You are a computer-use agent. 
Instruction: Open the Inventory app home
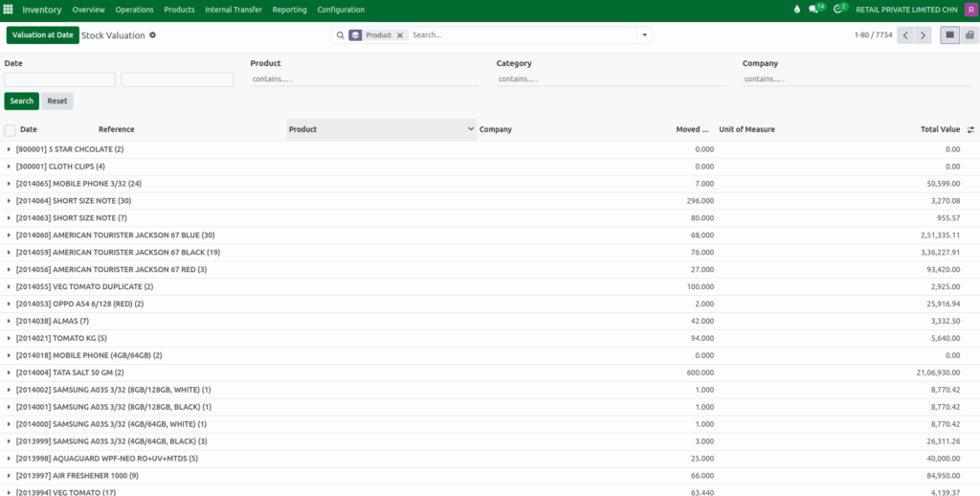[42, 10]
